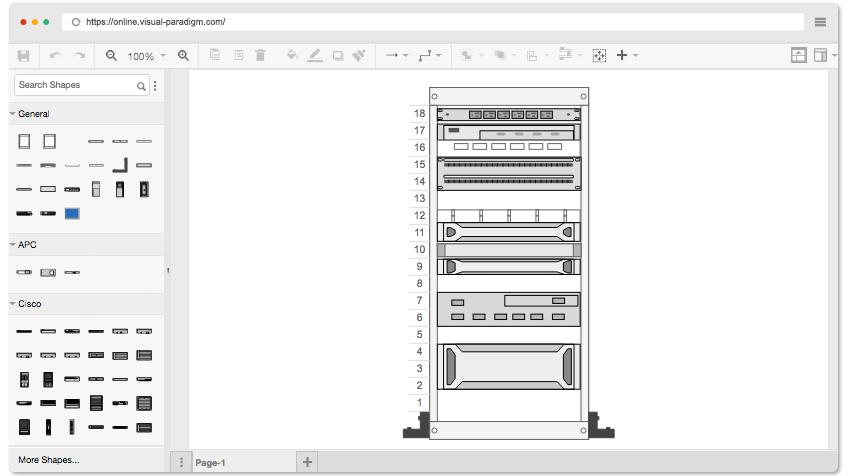Select the switch at rack unit 18
Screen dimensions: 848x476
(509, 115)
